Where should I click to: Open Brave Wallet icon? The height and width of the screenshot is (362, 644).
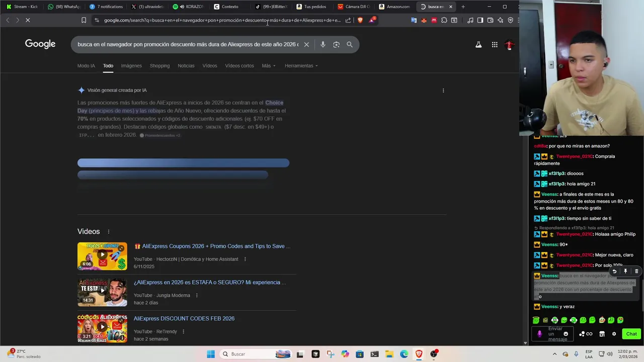point(490,20)
